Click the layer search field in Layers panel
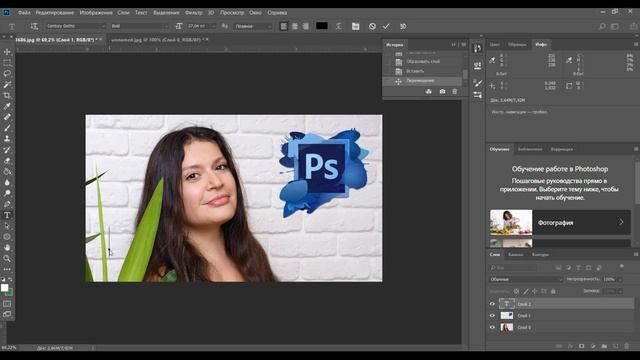Image resolution: width=640 pixels, height=360 pixels. 513,267
